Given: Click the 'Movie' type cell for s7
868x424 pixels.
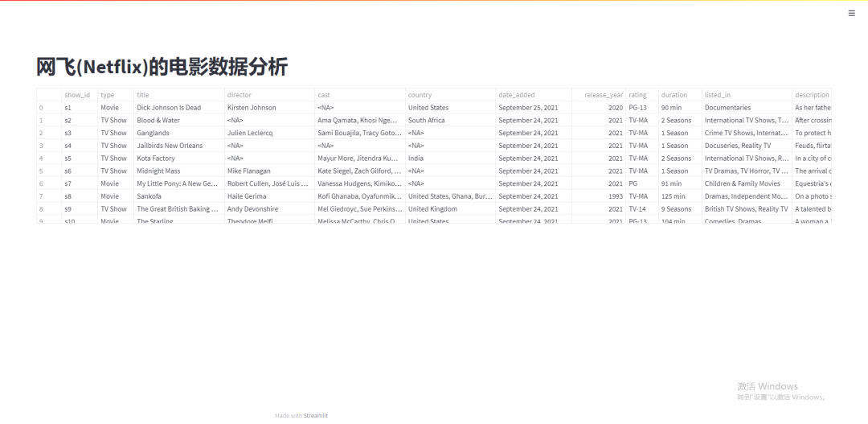Looking at the screenshot, I should 116,183.
